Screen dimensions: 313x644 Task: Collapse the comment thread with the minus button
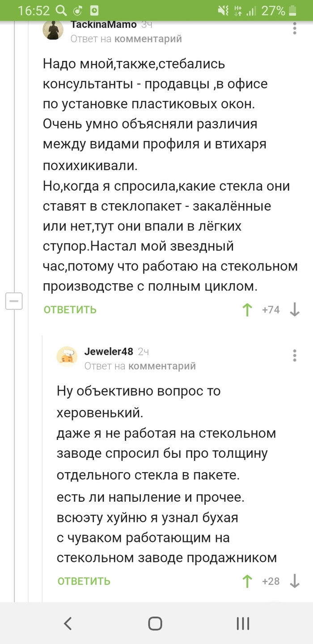14,301
